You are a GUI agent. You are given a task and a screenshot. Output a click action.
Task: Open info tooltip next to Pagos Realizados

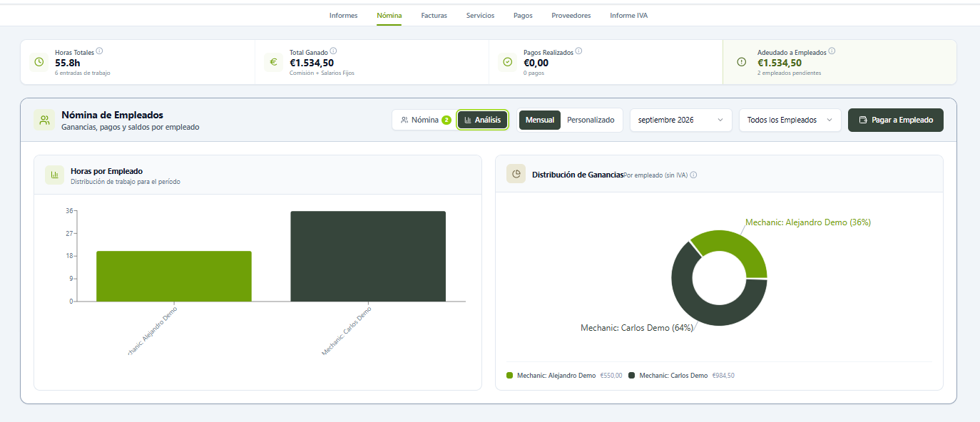(x=578, y=51)
